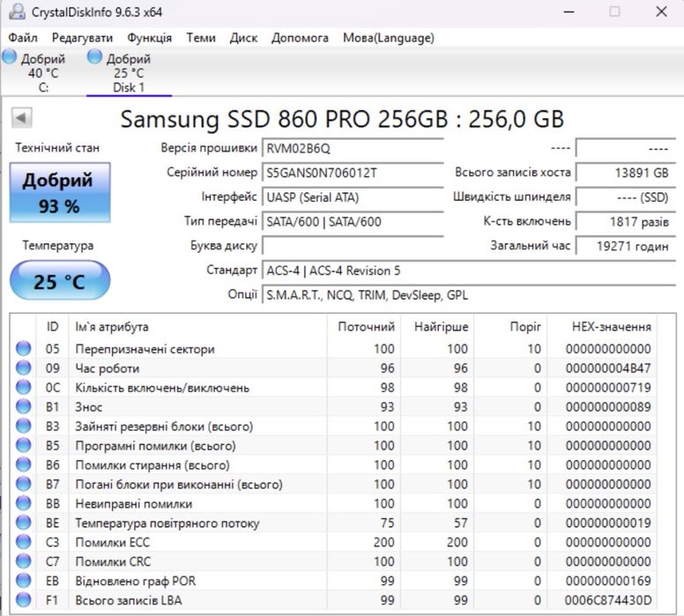The height and width of the screenshot is (616, 684).
Task: Open the Файл menu
Action: (23, 38)
